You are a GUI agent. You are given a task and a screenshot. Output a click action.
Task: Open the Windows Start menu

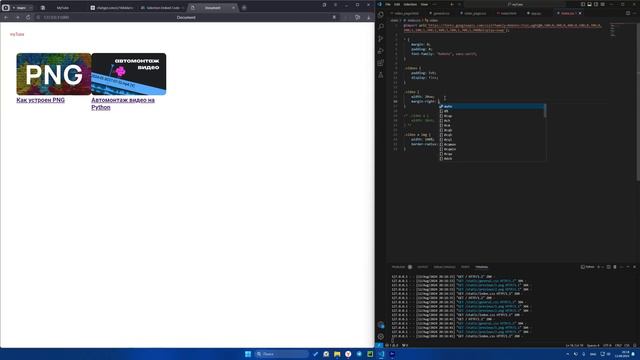pos(248,354)
